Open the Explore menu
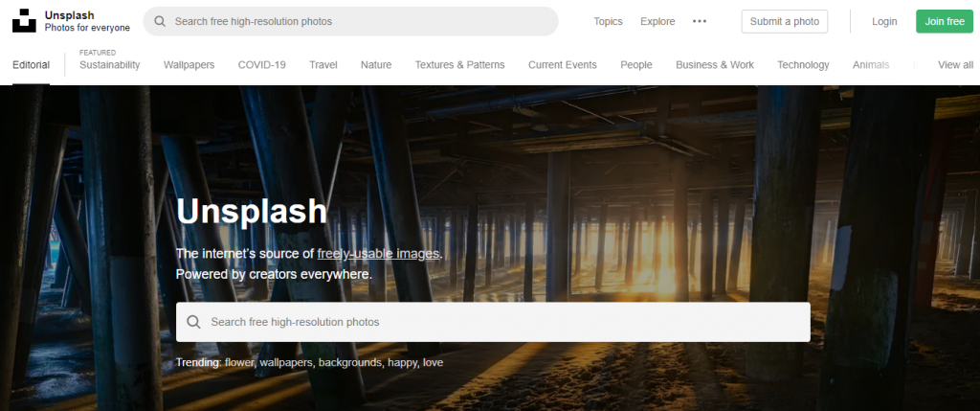Viewport: 980px width, 411px height. [657, 21]
